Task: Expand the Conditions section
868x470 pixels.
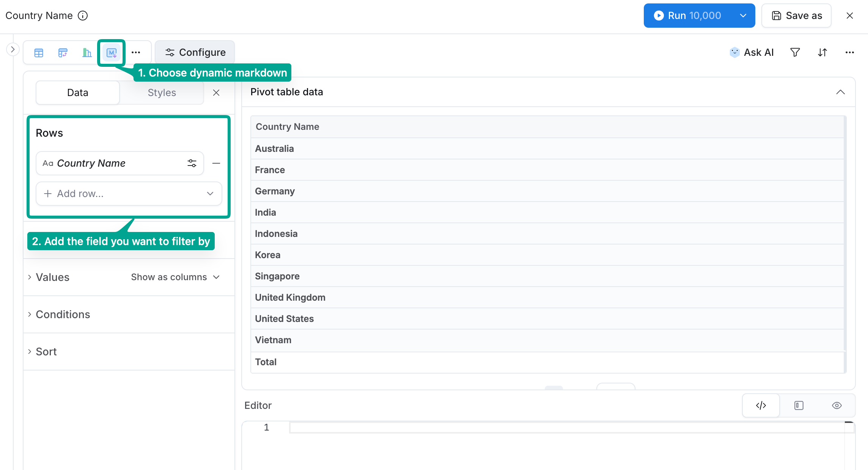Action: click(x=59, y=314)
